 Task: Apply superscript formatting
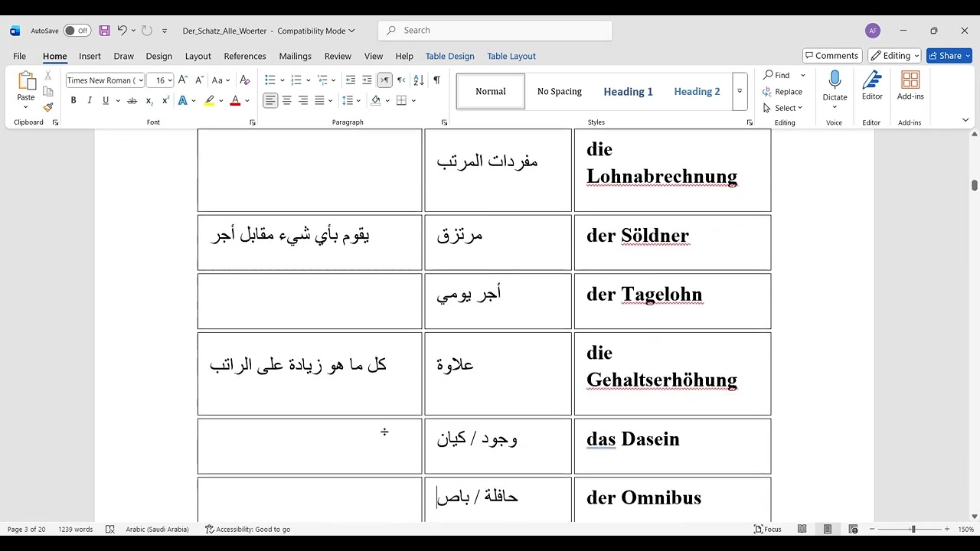tap(165, 100)
